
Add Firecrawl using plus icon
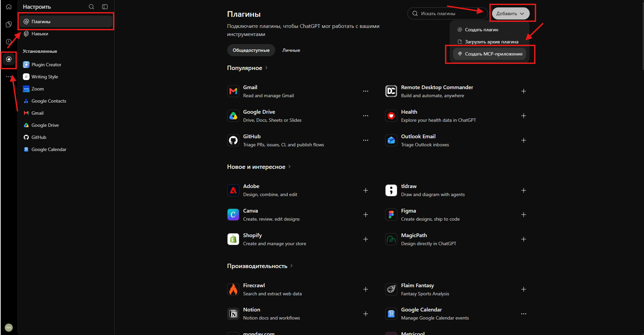(366, 289)
